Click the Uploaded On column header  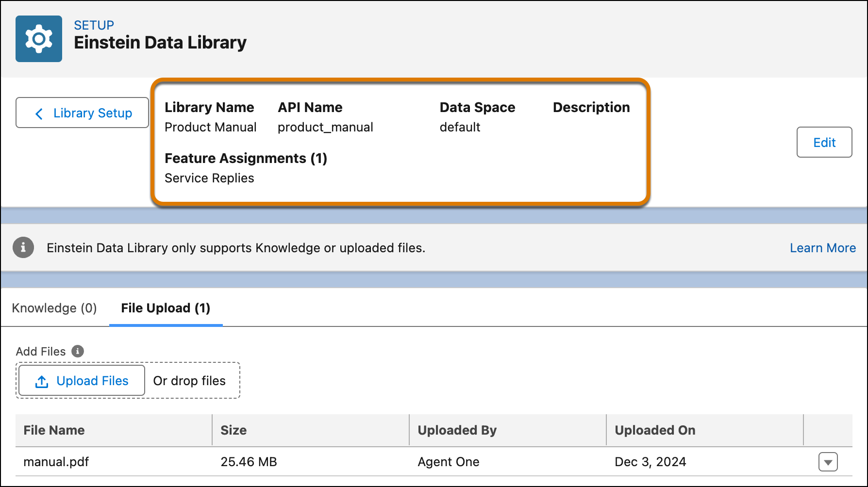pyautogui.click(x=655, y=430)
